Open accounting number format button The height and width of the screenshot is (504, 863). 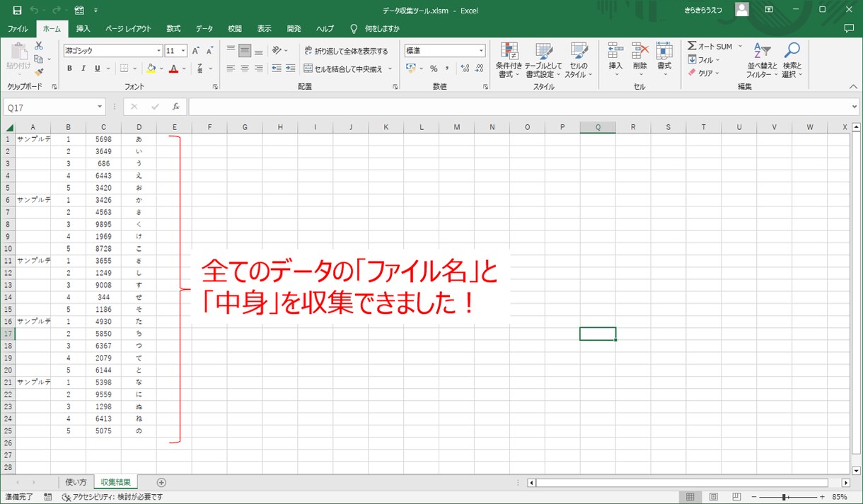(x=411, y=69)
